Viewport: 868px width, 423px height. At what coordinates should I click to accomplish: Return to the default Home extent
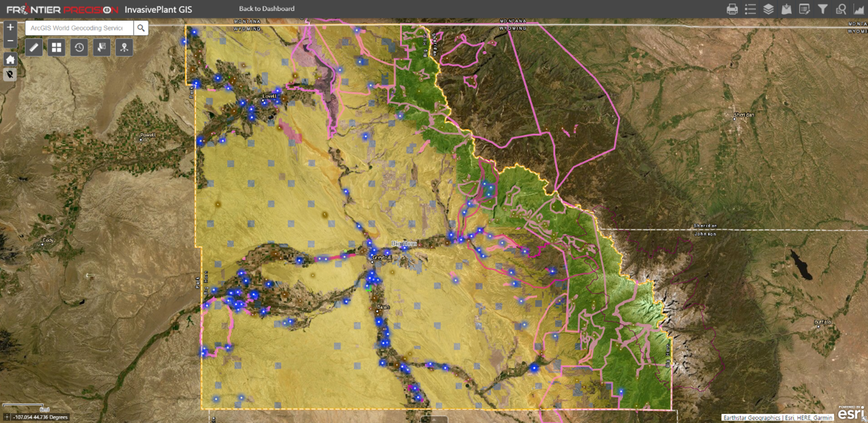10,59
